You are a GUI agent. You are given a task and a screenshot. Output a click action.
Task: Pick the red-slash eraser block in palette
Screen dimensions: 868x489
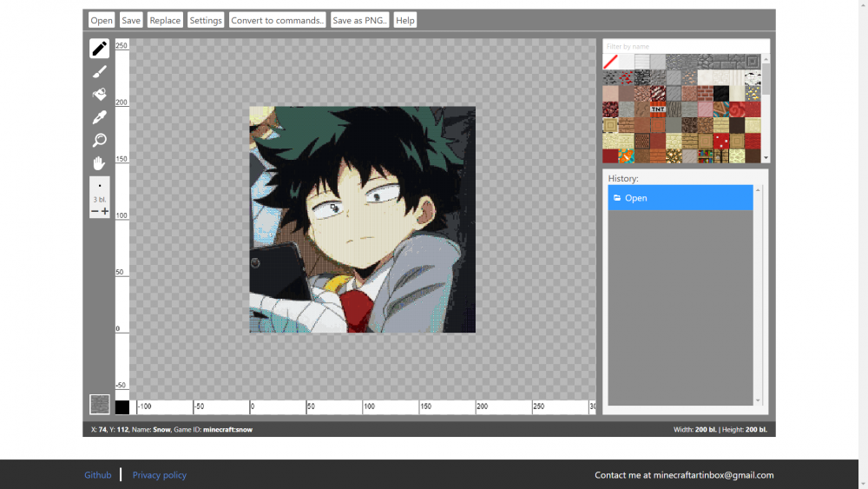point(610,62)
